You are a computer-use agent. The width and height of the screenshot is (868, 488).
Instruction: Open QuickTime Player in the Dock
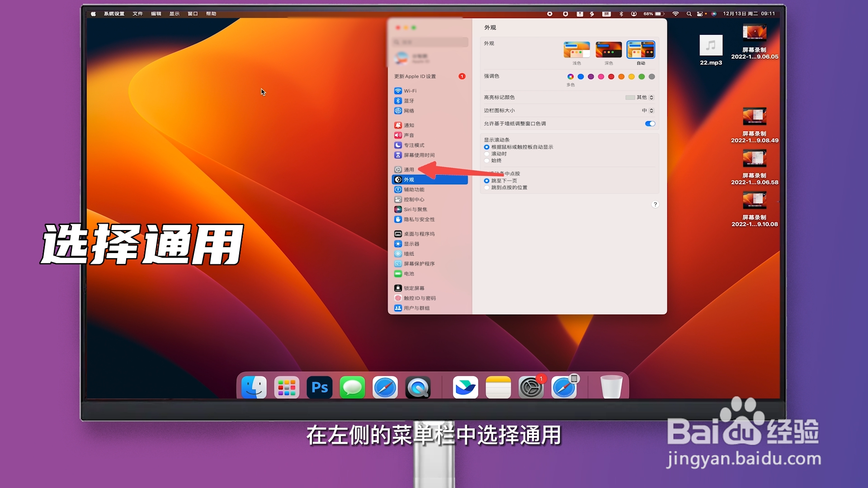pos(418,387)
